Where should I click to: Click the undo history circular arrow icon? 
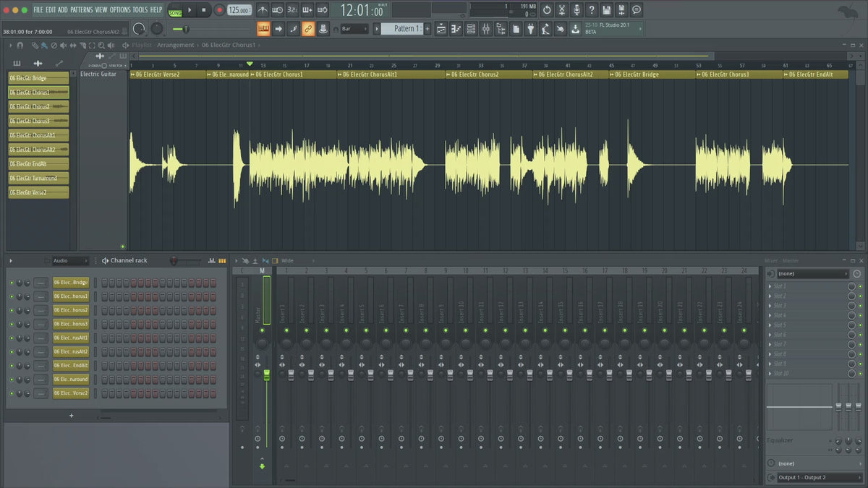tap(547, 10)
